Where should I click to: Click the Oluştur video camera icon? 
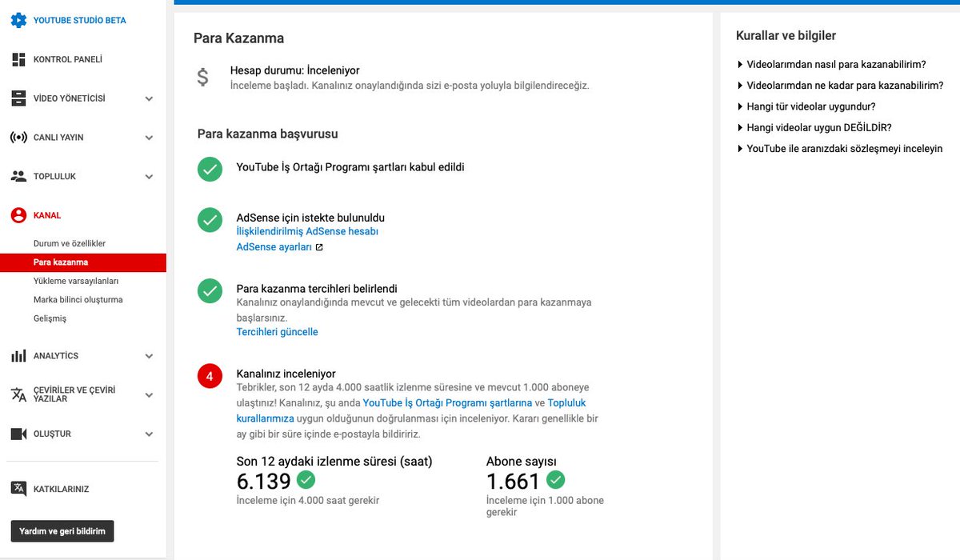(18, 434)
